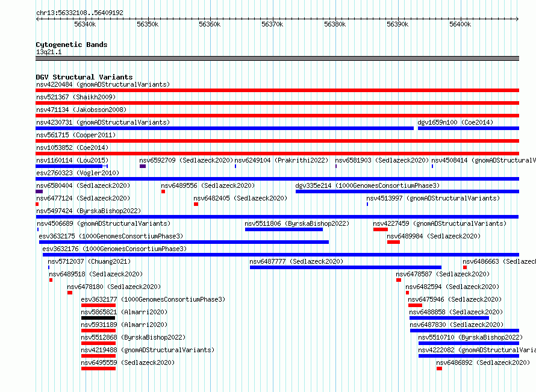
Task: Click nsv1053852 (Coe2014) variant label
Action: [72, 148]
